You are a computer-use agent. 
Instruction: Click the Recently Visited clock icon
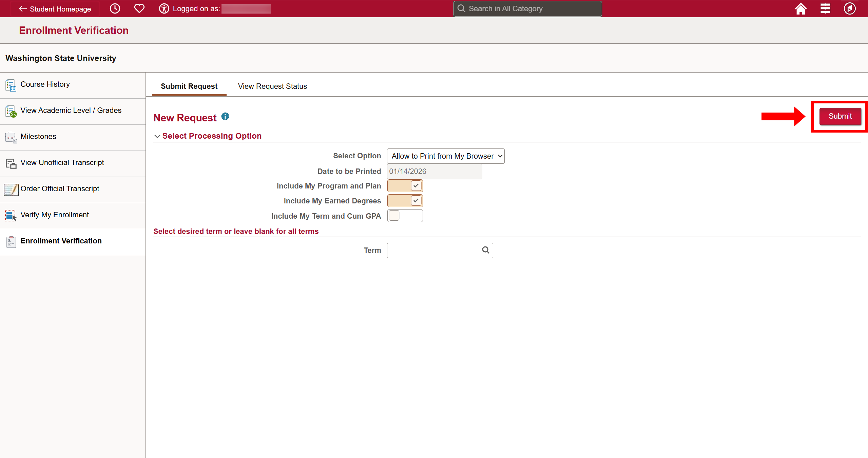tap(115, 9)
